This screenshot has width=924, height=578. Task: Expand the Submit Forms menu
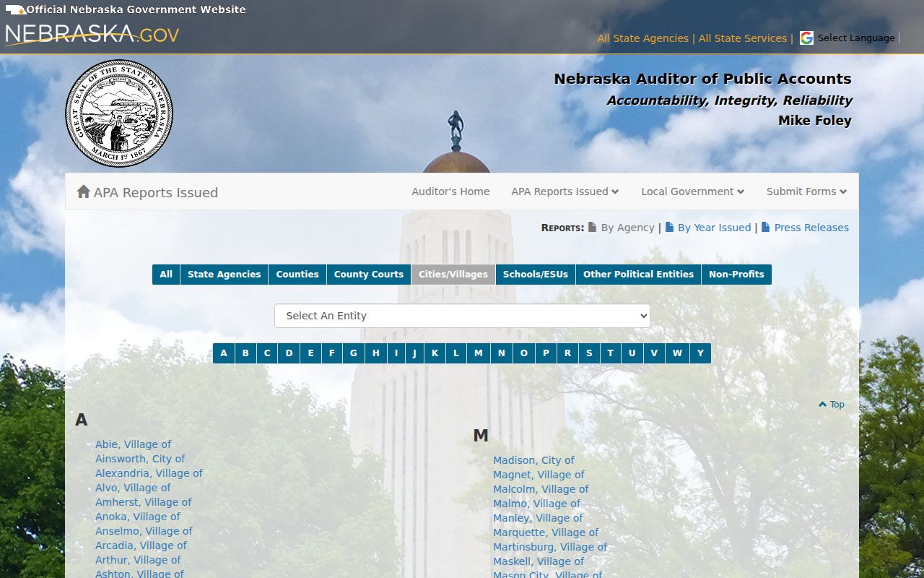click(x=807, y=191)
